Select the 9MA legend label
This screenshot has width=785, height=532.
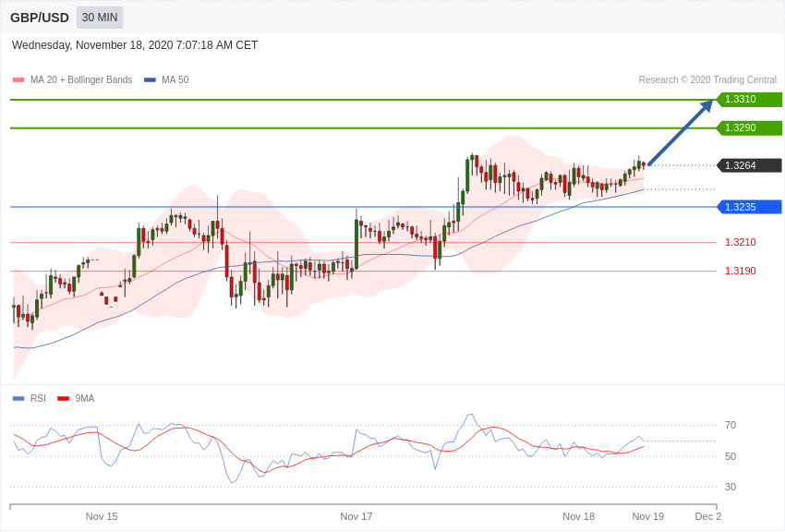click(85, 398)
